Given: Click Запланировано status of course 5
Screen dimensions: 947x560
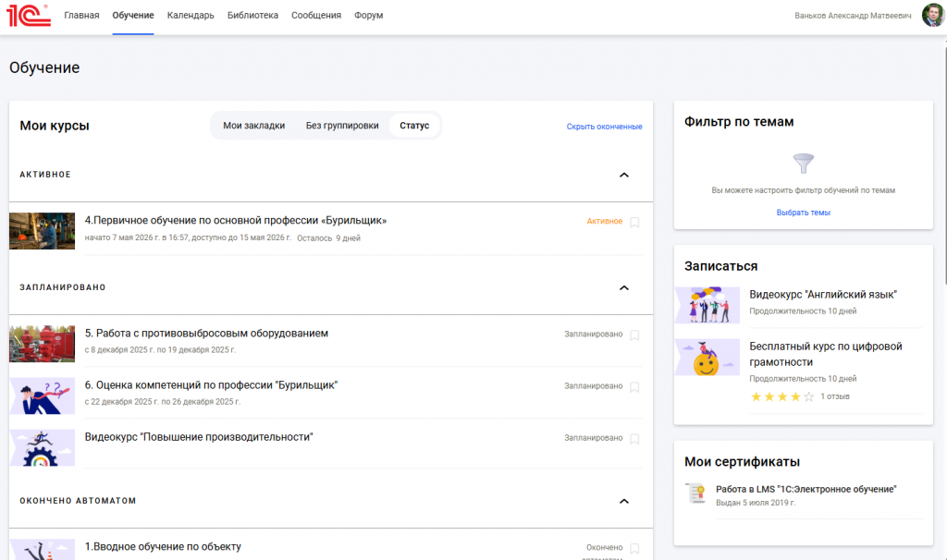Looking at the screenshot, I should pos(593,335).
